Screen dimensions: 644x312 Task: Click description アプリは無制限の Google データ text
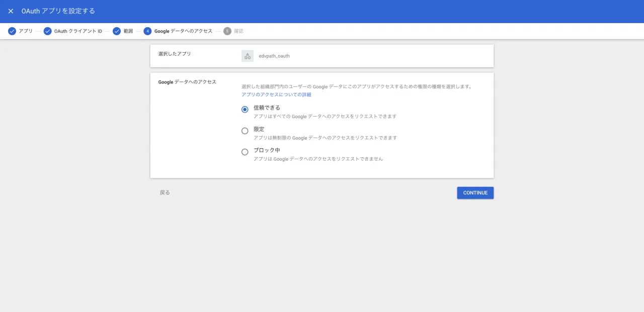click(x=326, y=138)
